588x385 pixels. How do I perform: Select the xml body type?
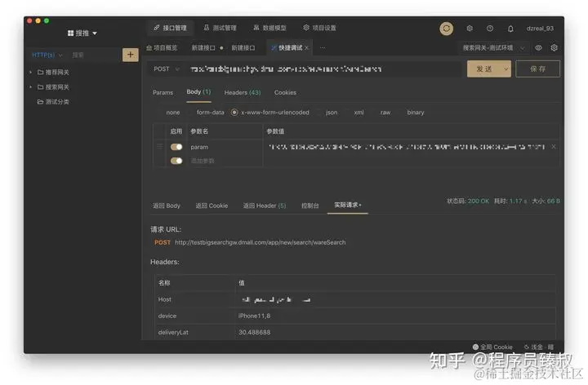[x=359, y=113]
